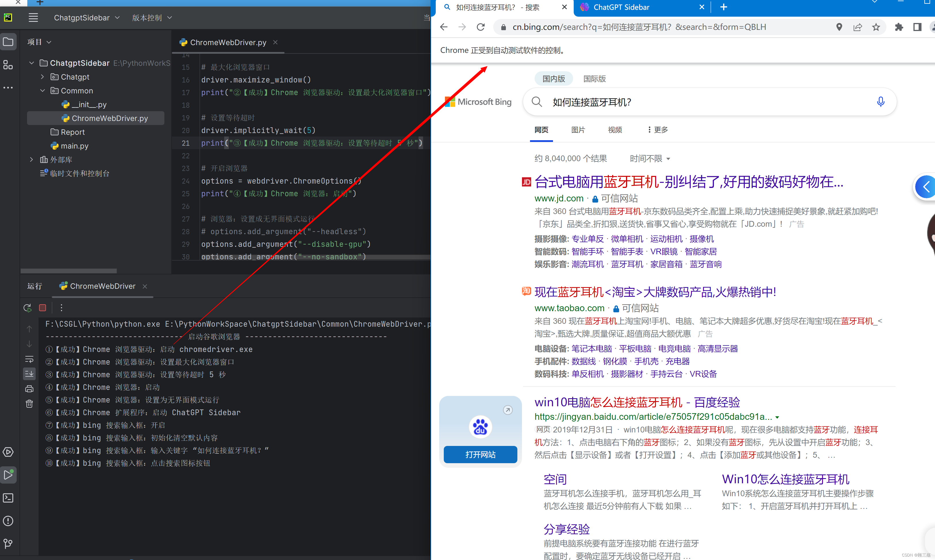
Task: Expand 外部库 node
Action: pyautogui.click(x=32, y=160)
